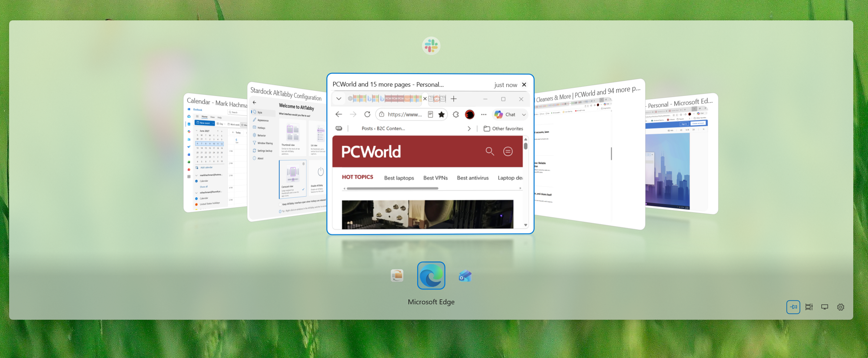
Task: Click the favorites star in address bar
Action: pos(441,114)
